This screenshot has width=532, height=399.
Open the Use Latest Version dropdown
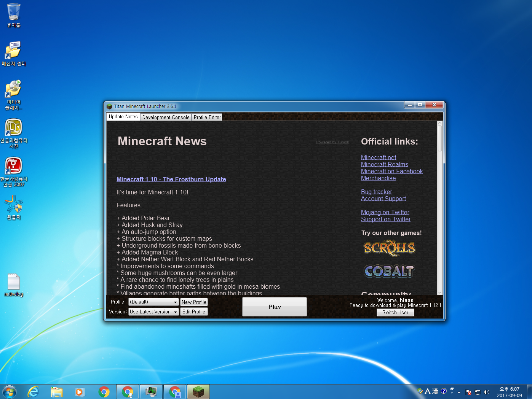tap(153, 312)
